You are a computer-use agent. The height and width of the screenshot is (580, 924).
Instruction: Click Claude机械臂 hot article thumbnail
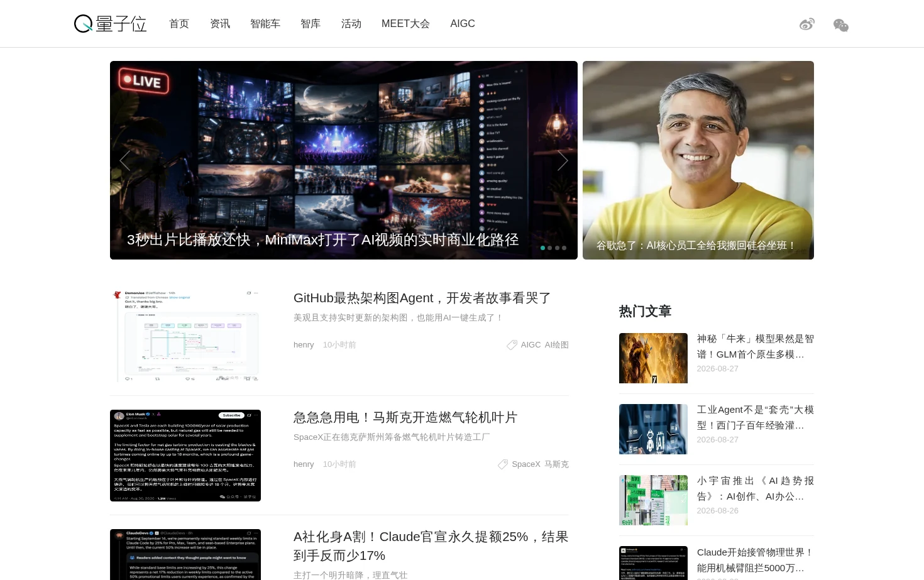click(653, 563)
